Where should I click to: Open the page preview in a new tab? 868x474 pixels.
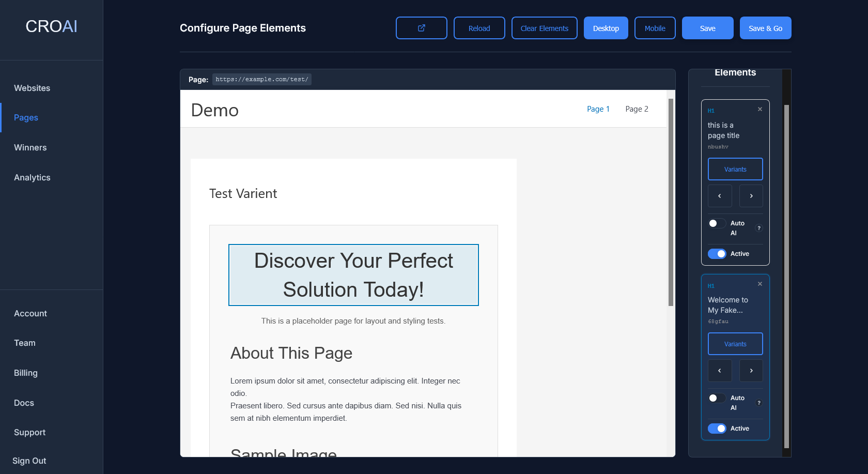pyautogui.click(x=421, y=28)
